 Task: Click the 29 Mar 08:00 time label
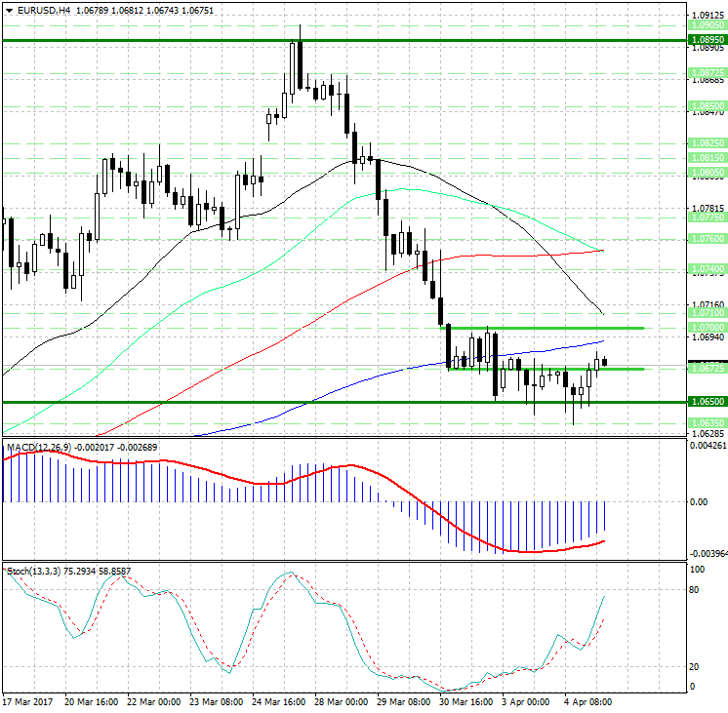403,702
